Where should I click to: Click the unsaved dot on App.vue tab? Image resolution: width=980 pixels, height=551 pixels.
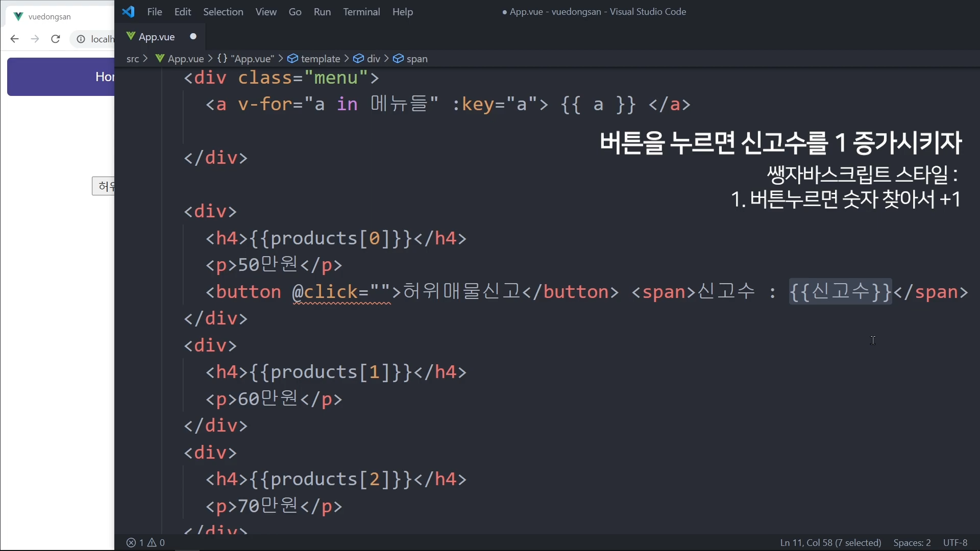pyautogui.click(x=193, y=36)
